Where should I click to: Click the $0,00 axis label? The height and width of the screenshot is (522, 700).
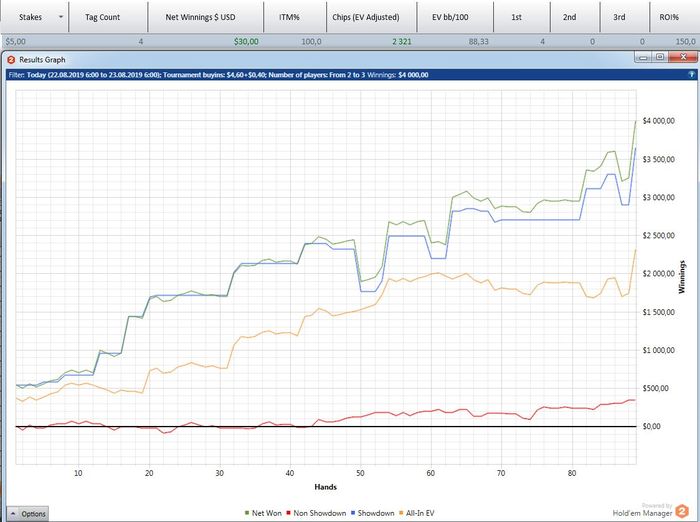click(651, 426)
